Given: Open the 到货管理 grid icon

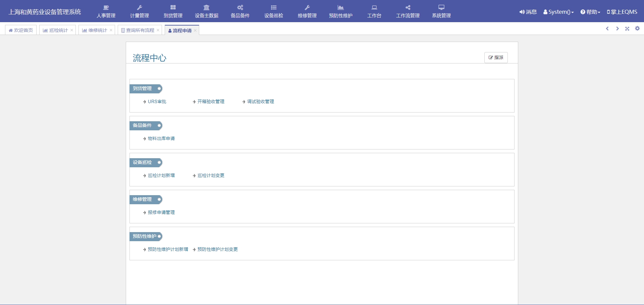Looking at the screenshot, I should pyautogui.click(x=173, y=7).
